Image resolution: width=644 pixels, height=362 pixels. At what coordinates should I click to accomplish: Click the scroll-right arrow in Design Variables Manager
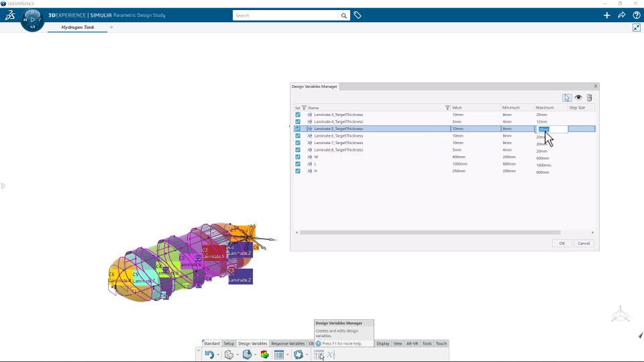click(592, 233)
